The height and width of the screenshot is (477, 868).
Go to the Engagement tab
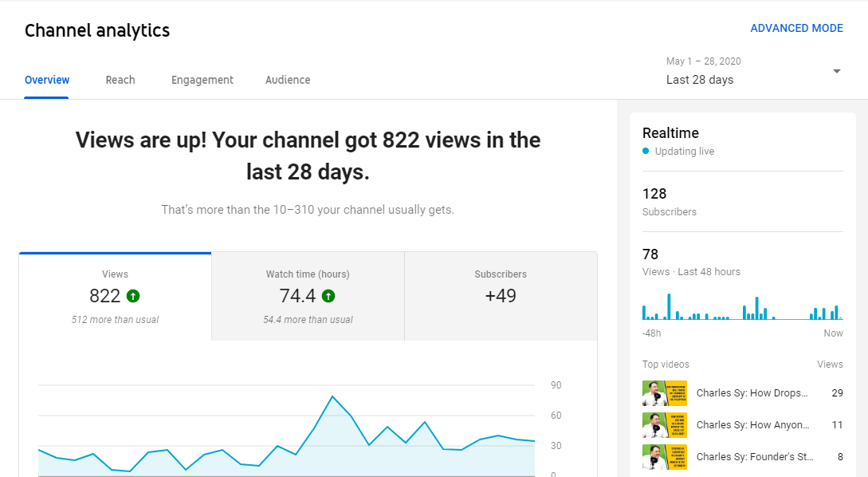click(202, 80)
